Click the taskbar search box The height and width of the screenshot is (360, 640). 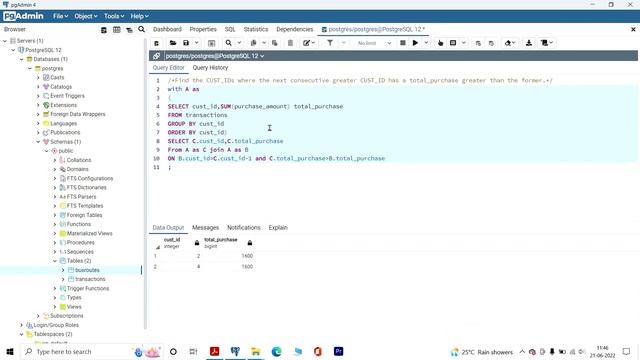coord(92,351)
